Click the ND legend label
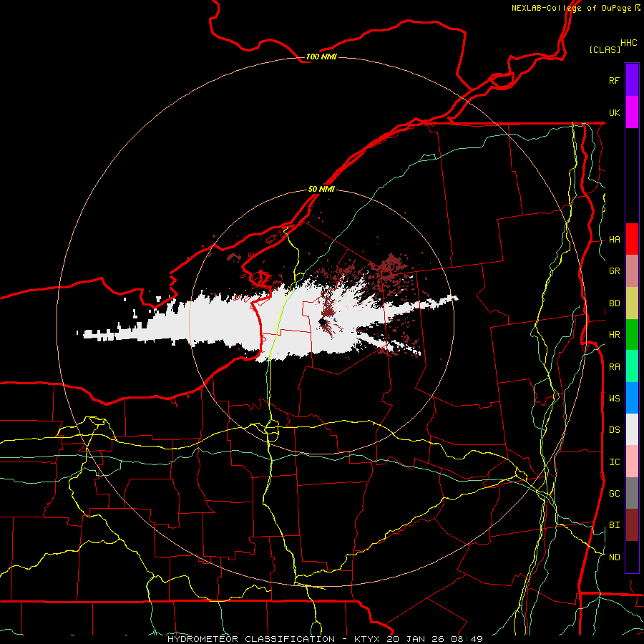Screen dimensions: 644x644 coord(614,557)
